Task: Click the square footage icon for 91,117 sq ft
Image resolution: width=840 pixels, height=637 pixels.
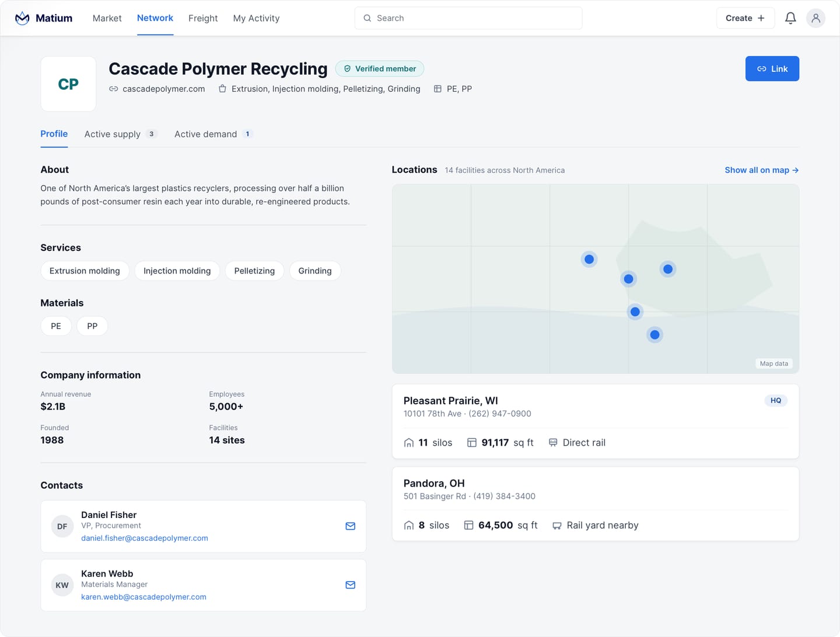Action: [x=472, y=443]
